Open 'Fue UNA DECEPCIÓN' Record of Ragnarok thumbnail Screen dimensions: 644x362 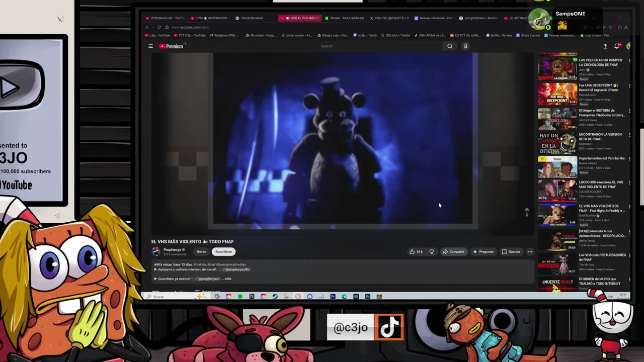coord(557,94)
